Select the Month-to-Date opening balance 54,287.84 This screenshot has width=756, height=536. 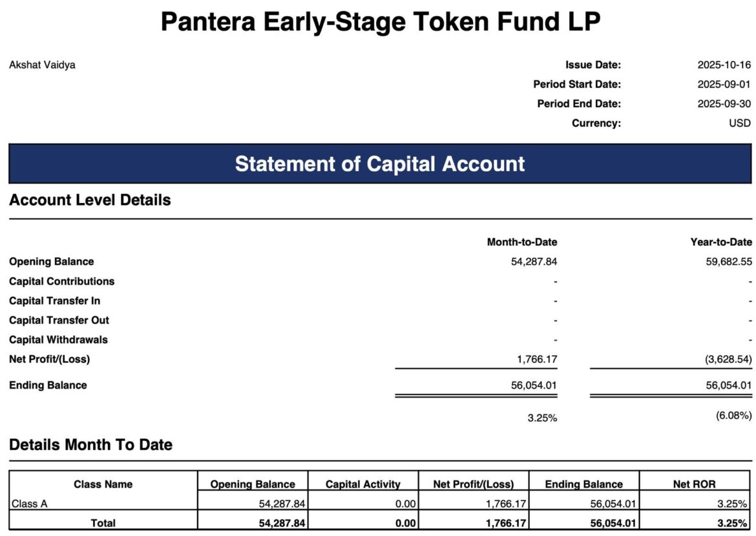[x=534, y=261]
